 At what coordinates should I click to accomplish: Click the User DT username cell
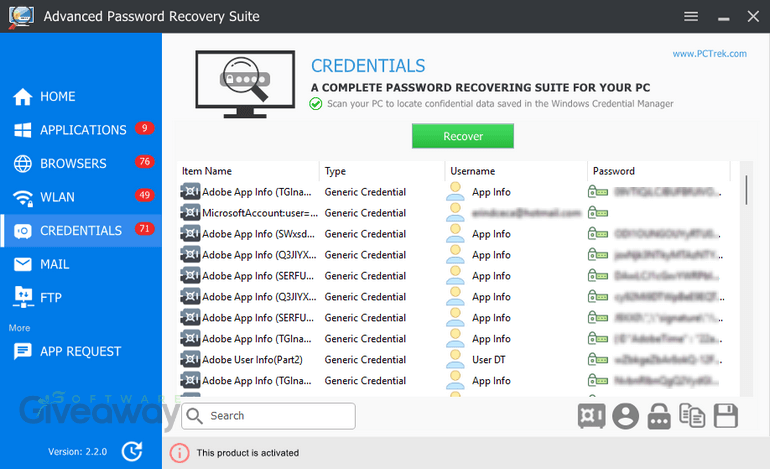[489, 359]
